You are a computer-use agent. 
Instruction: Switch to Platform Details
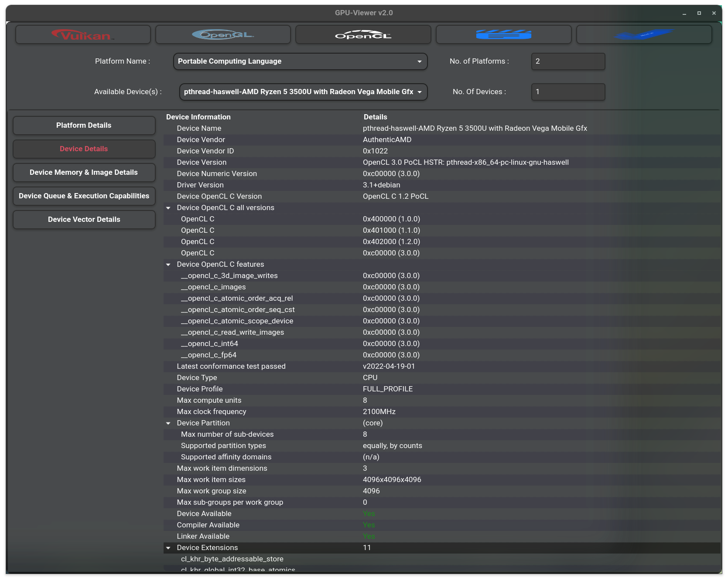[84, 125]
